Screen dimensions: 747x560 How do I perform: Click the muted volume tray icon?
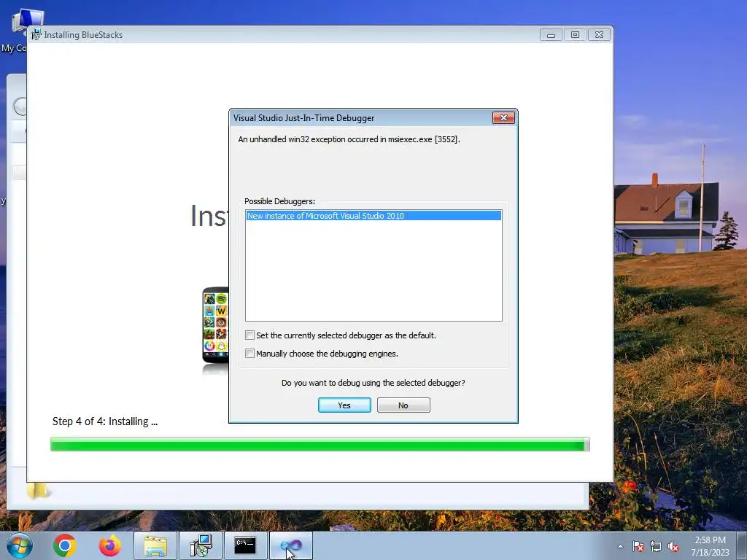pos(673,546)
